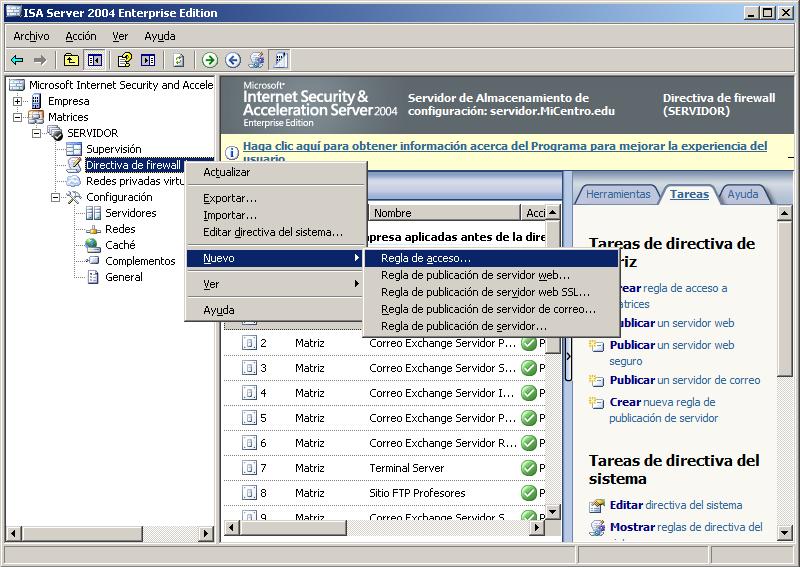Open the Acción menu

81,36
